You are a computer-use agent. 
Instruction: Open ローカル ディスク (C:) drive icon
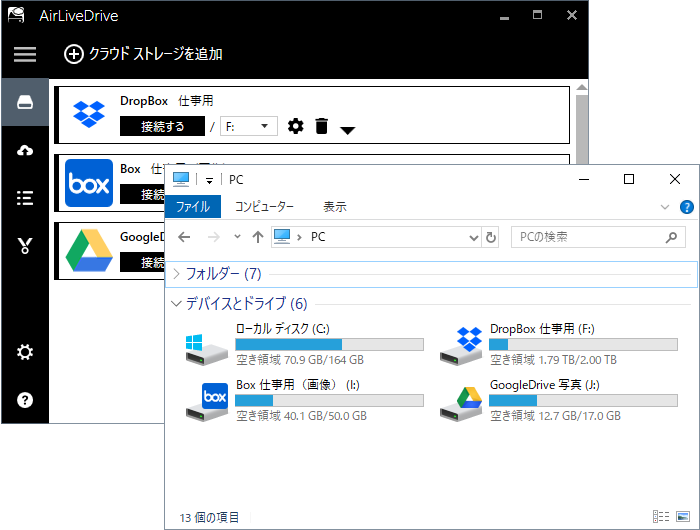tap(206, 350)
